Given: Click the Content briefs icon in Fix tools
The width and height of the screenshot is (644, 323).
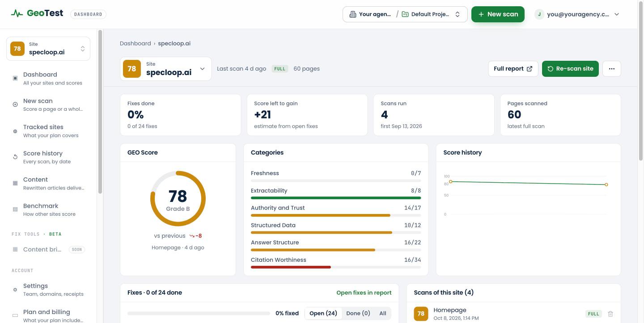Looking at the screenshot, I should click(x=15, y=249).
